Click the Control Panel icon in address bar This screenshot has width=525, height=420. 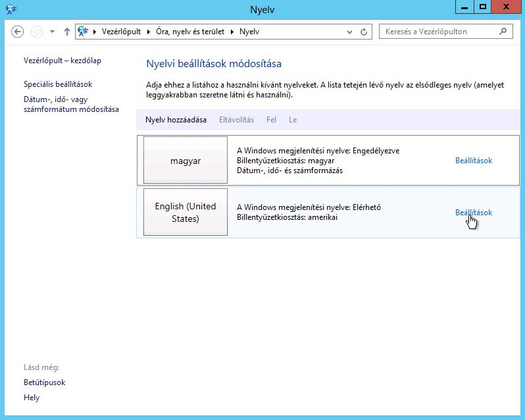pos(84,32)
